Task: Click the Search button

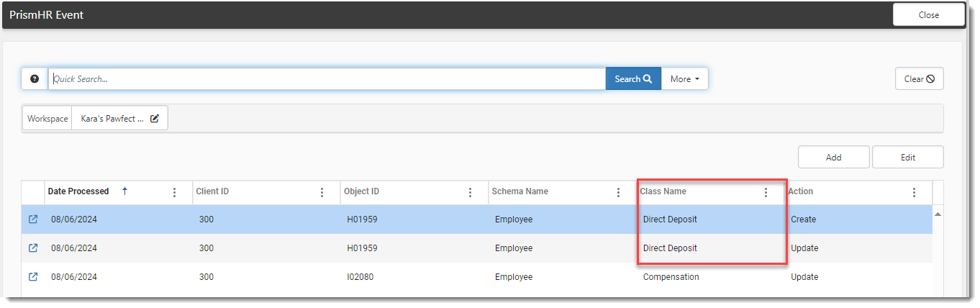Action: click(x=633, y=79)
